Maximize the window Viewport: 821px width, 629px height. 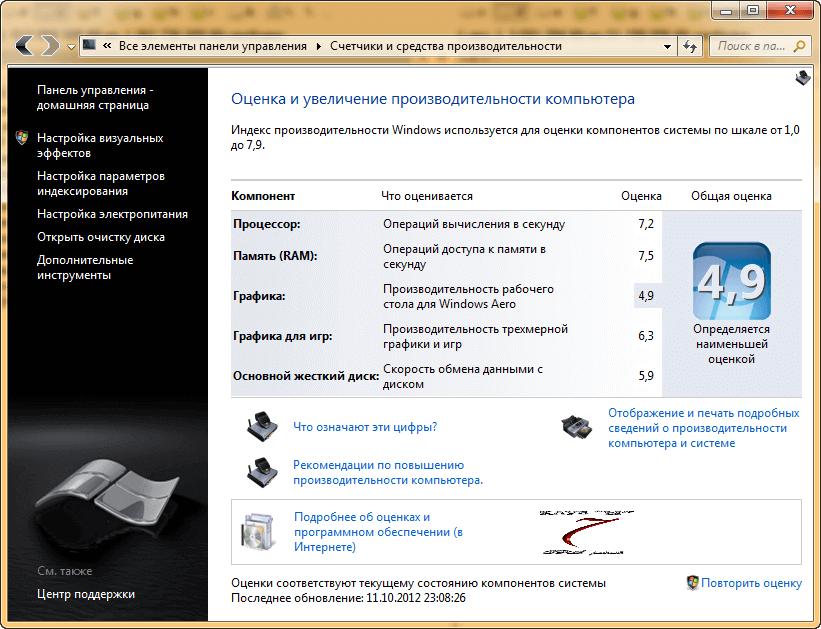click(752, 10)
